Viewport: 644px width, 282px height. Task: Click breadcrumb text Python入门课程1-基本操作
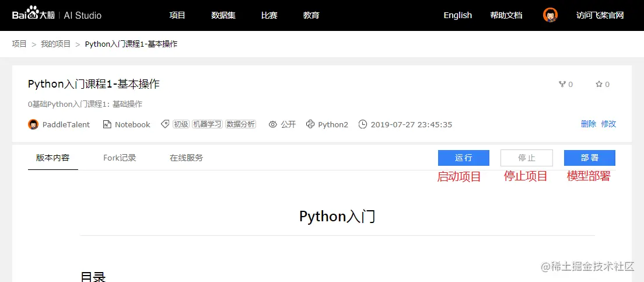[x=131, y=44]
